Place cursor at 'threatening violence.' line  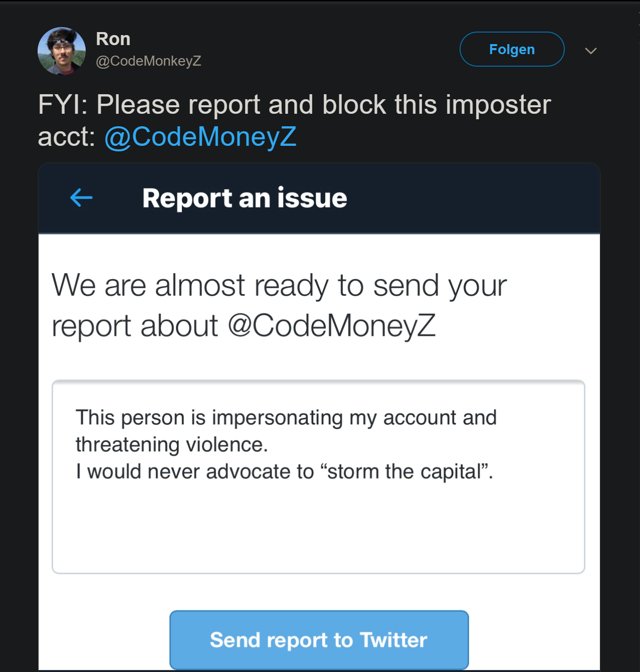click(x=172, y=444)
